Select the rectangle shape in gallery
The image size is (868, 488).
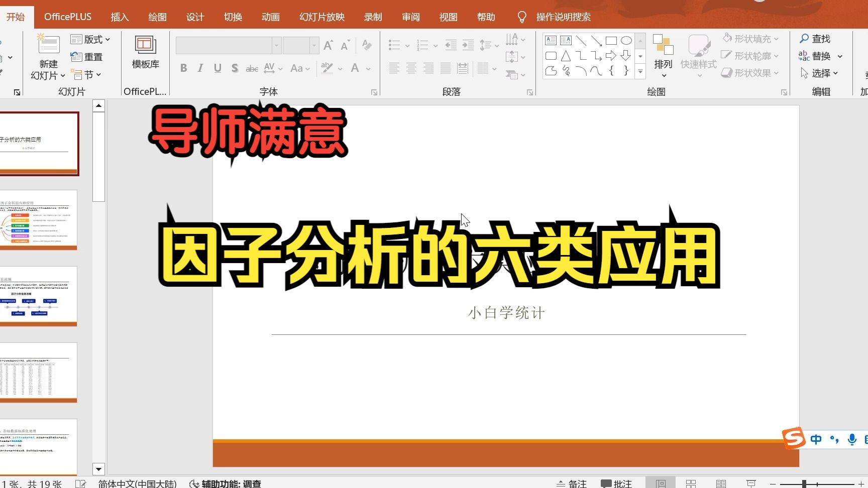611,40
